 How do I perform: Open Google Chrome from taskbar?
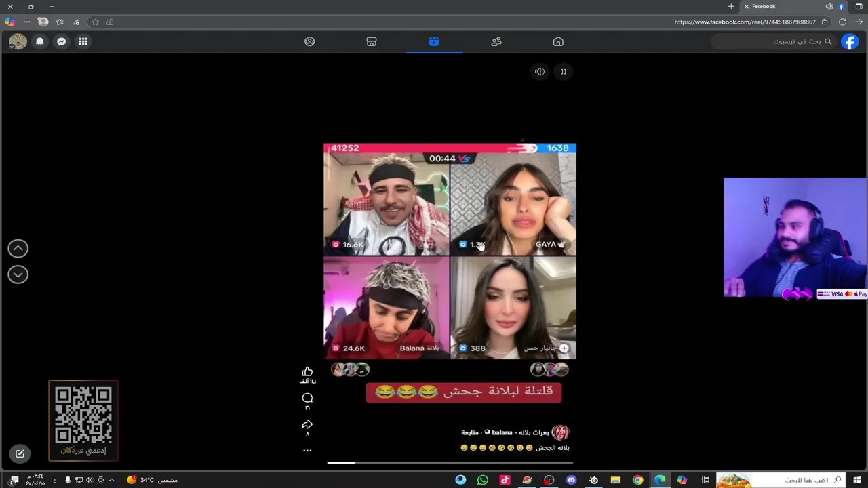click(x=637, y=480)
